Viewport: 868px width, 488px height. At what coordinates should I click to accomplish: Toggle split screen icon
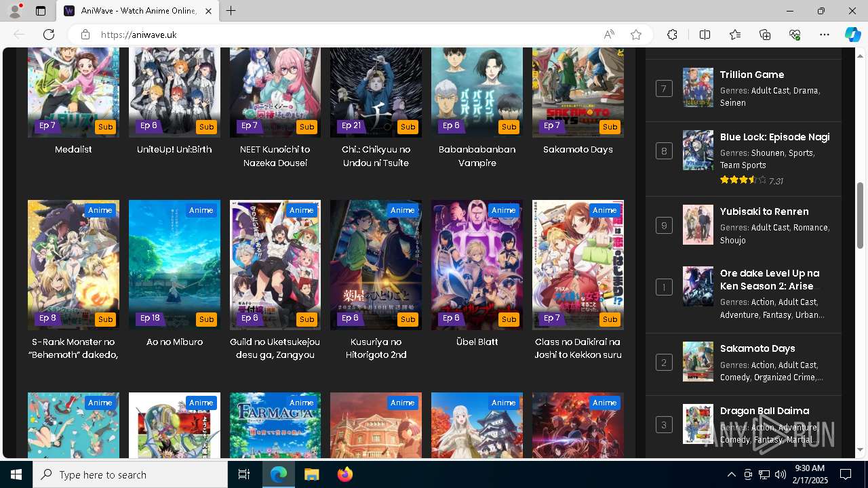click(705, 35)
